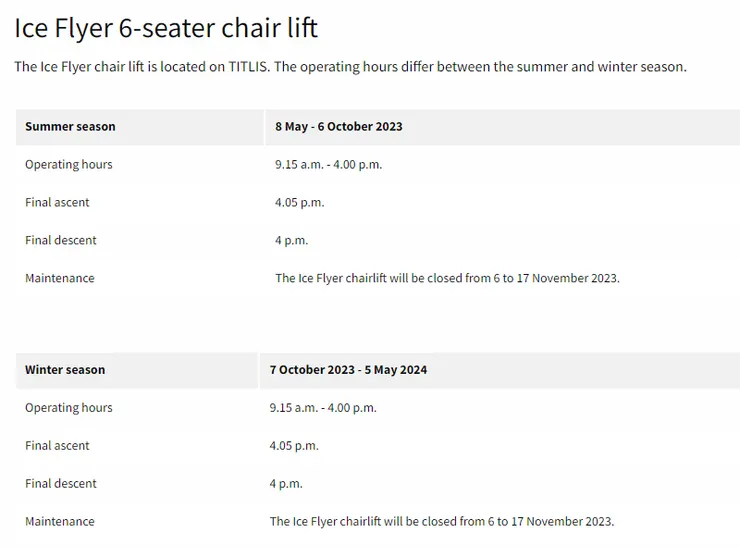
Task: Click the "8 May - 6 October 2023" header
Action: [339, 127]
